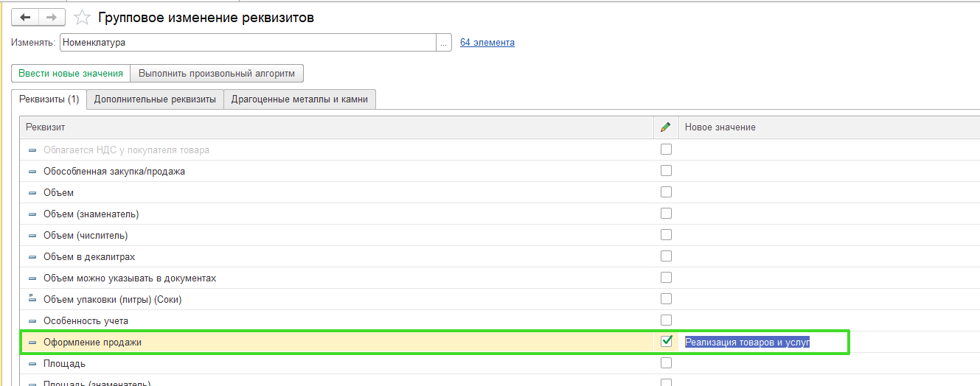
Task: Click the pencil icon column header
Action: (x=666, y=127)
